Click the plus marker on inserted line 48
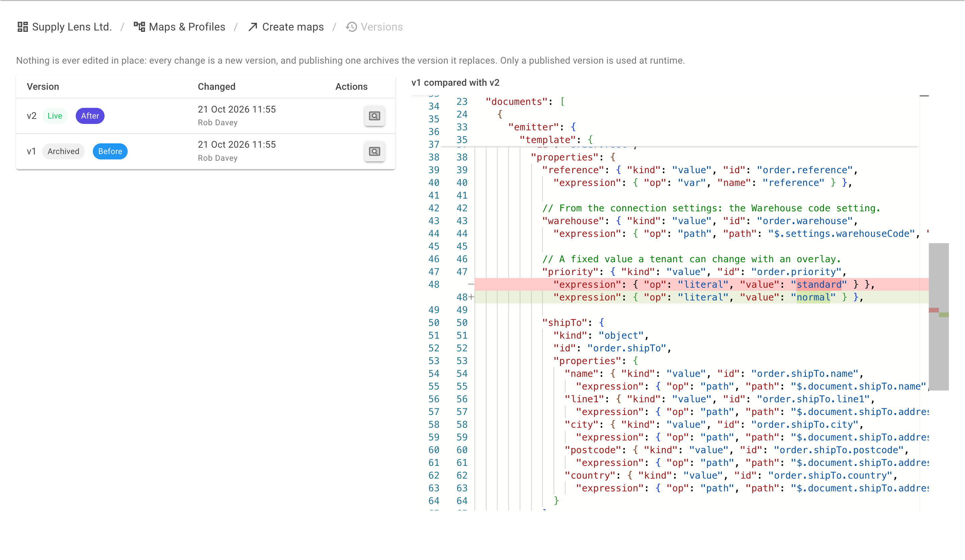Image resolution: width=965 pixels, height=560 pixels. pos(471,297)
